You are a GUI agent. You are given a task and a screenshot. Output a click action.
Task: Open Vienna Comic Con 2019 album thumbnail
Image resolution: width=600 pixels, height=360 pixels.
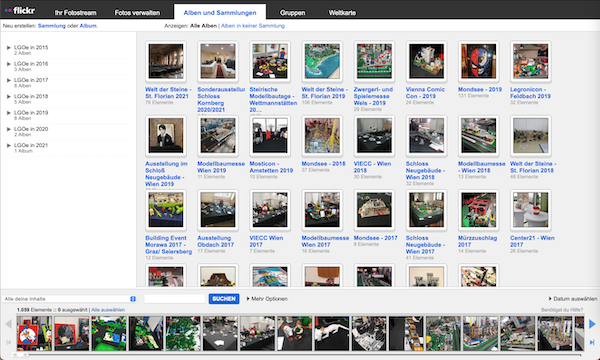(427, 61)
